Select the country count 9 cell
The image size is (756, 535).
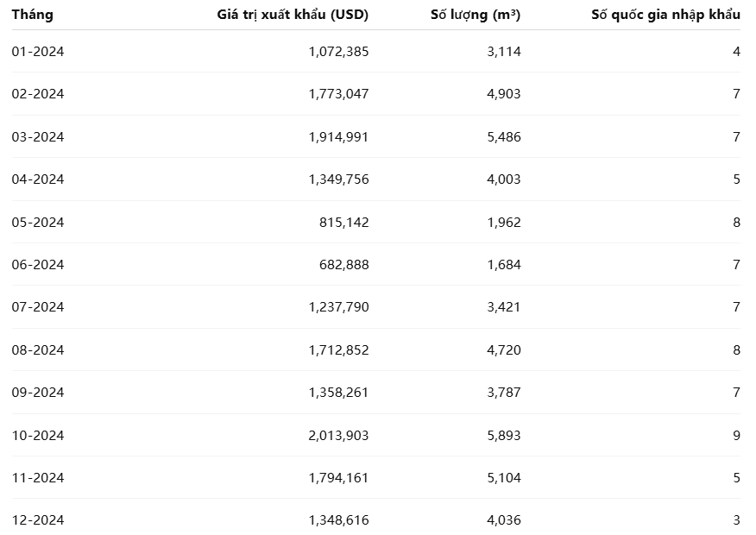click(x=736, y=436)
